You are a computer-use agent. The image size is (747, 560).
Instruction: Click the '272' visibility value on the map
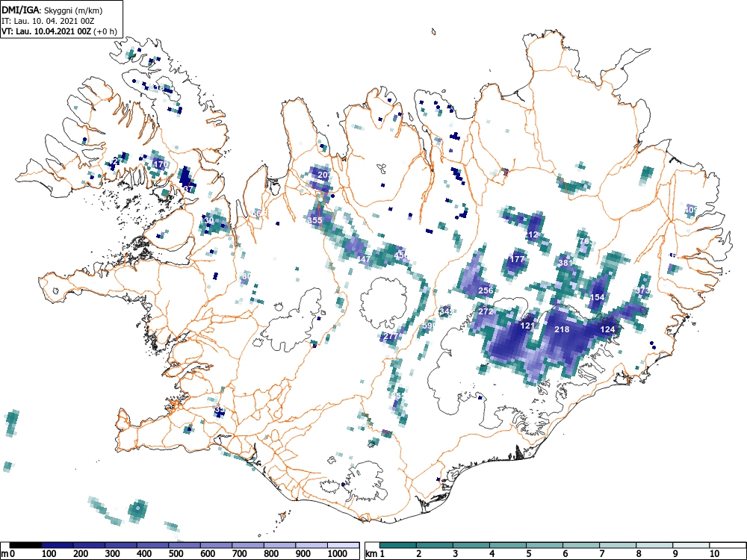pos(486,311)
